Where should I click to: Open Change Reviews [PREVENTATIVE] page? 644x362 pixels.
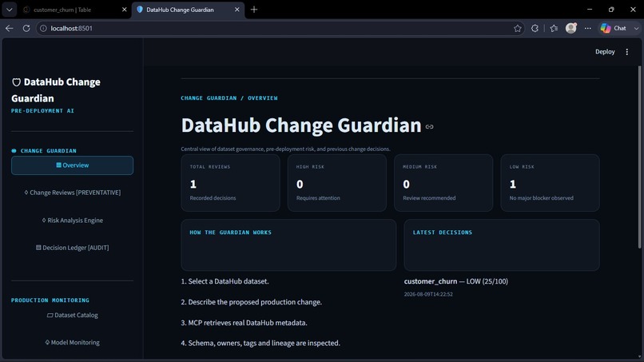pyautogui.click(x=72, y=193)
